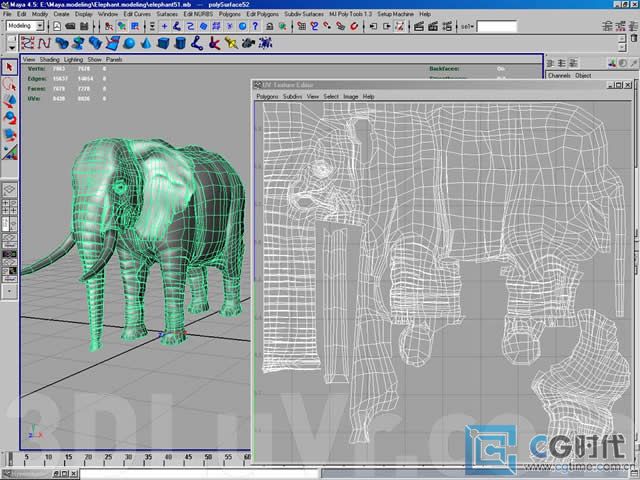Open the MJ Poly Tools 1.3 menu
This screenshot has height=480, width=640.
(351, 14)
